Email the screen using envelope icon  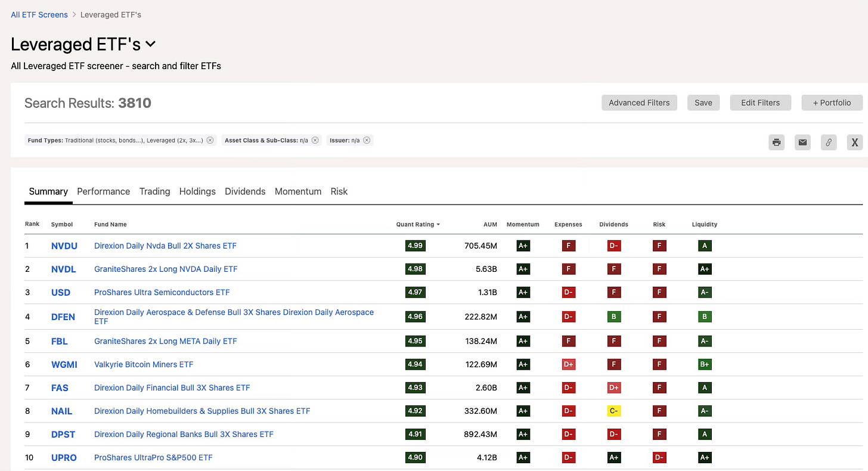click(x=802, y=142)
